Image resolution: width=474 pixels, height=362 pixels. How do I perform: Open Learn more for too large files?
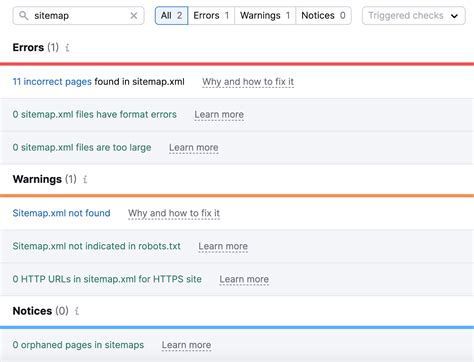194,147
